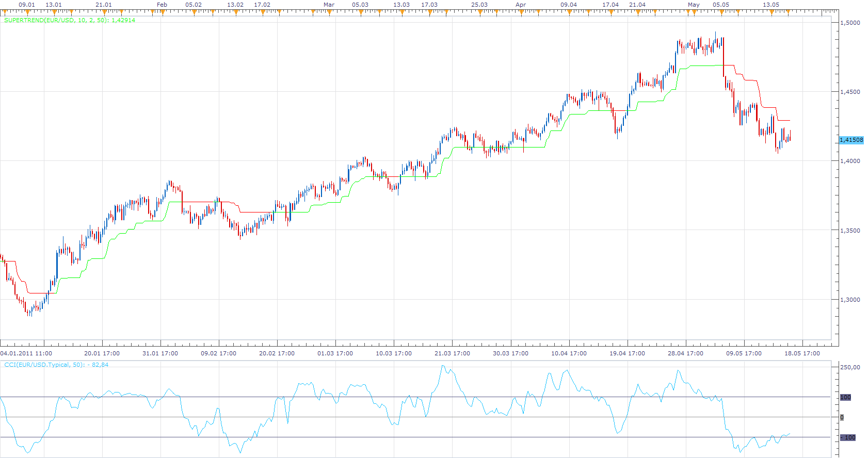This screenshot has width=868, height=458.
Task: Click the orange marker under Mar
Action: coord(329,12)
